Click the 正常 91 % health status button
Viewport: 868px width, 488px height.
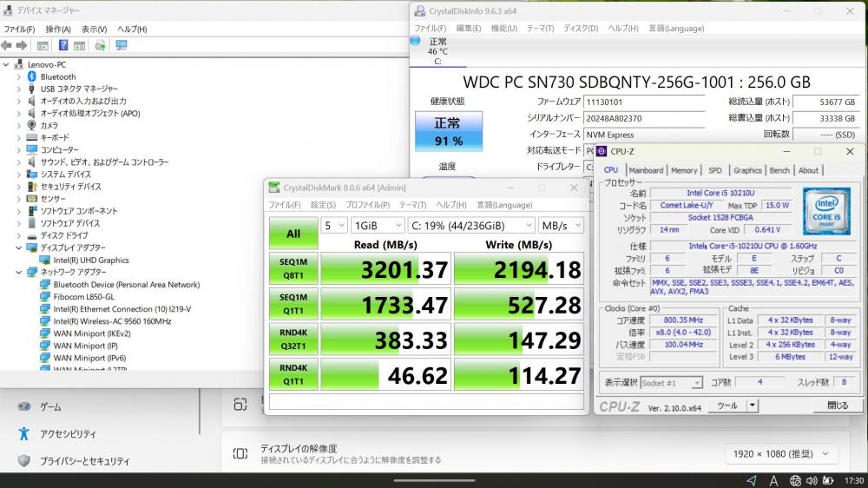click(449, 131)
